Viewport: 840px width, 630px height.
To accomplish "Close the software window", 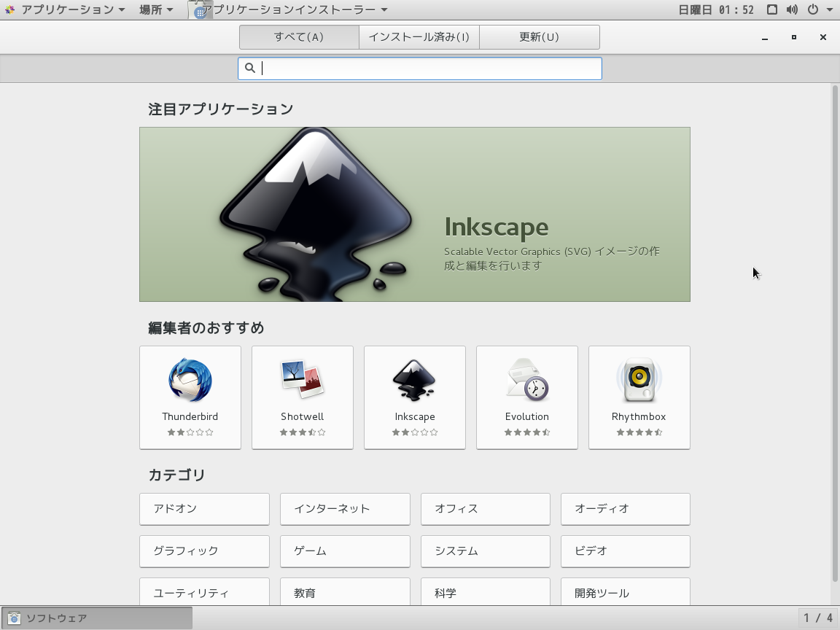I will (x=822, y=37).
